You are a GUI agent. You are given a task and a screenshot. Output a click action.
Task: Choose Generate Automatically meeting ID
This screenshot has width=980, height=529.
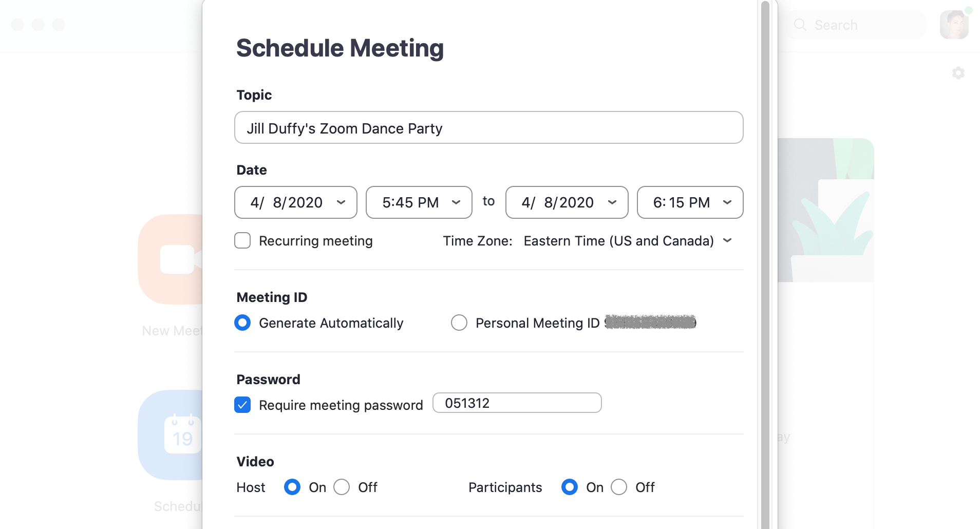coord(242,323)
